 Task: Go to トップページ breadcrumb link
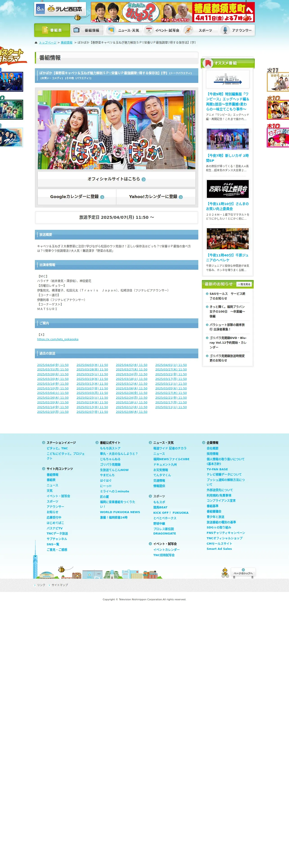(x=47, y=43)
